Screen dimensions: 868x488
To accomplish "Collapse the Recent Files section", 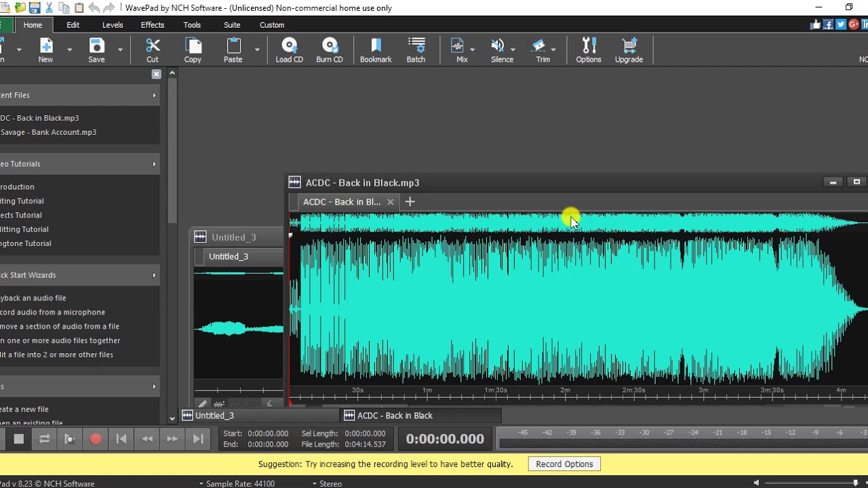I will (154, 96).
